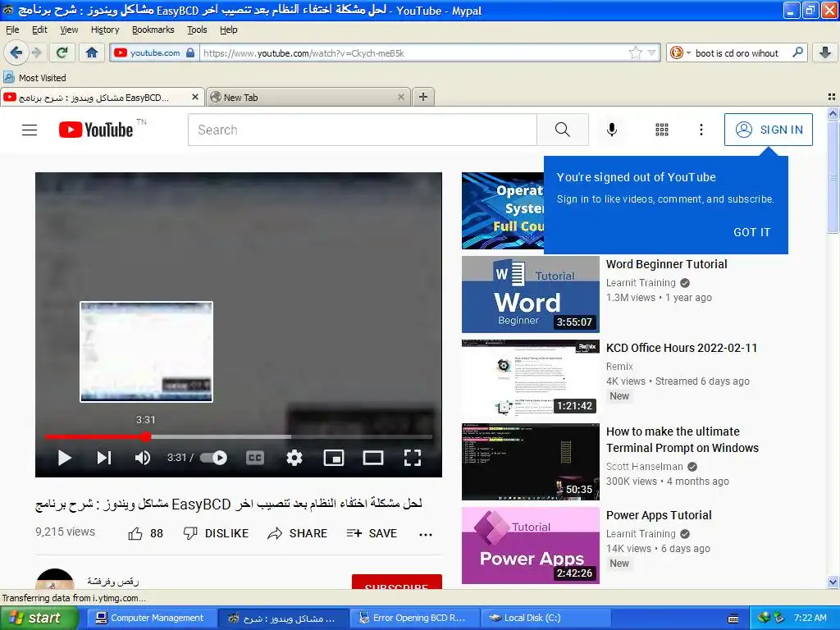The image size is (840, 630).
Task: Click the on-screen keyboard tray icon
Action: (x=734, y=619)
